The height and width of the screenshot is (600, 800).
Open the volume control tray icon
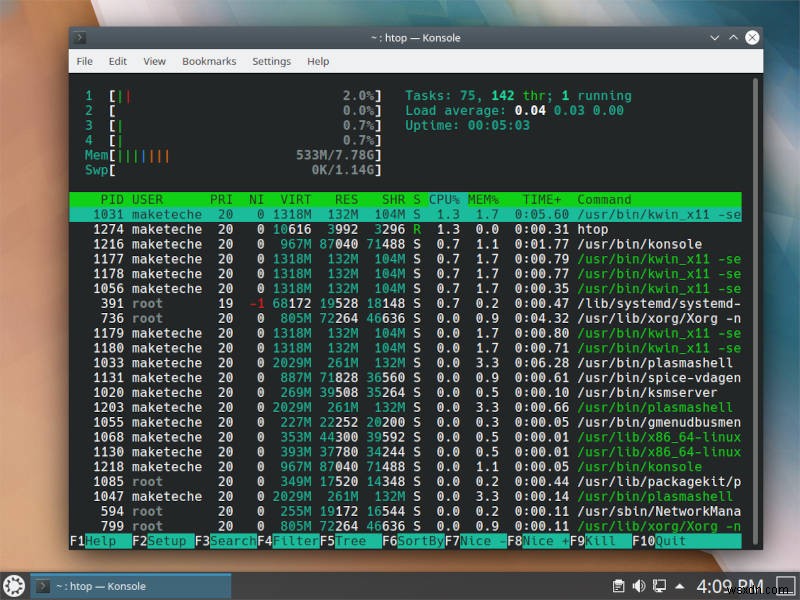639,586
